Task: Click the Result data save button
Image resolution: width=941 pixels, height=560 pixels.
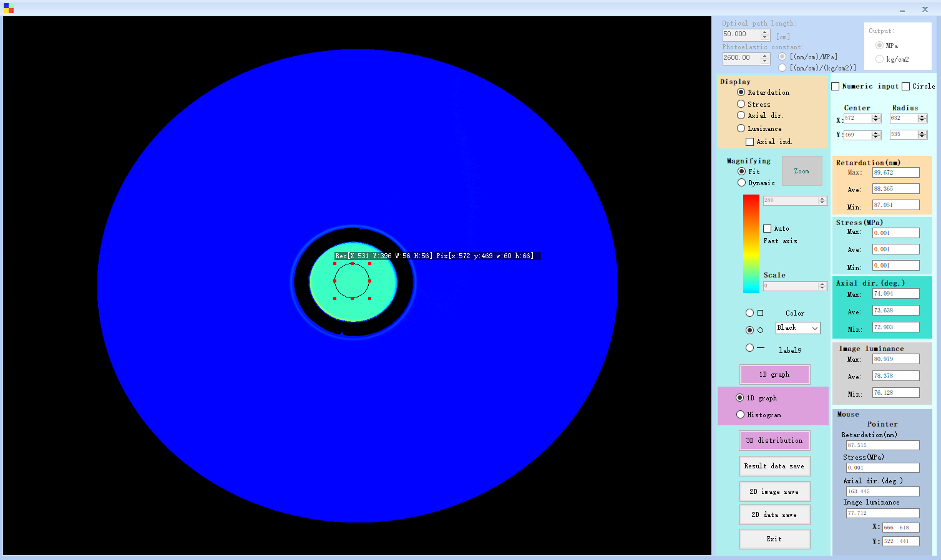Action: pyautogui.click(x=774, y=466)
